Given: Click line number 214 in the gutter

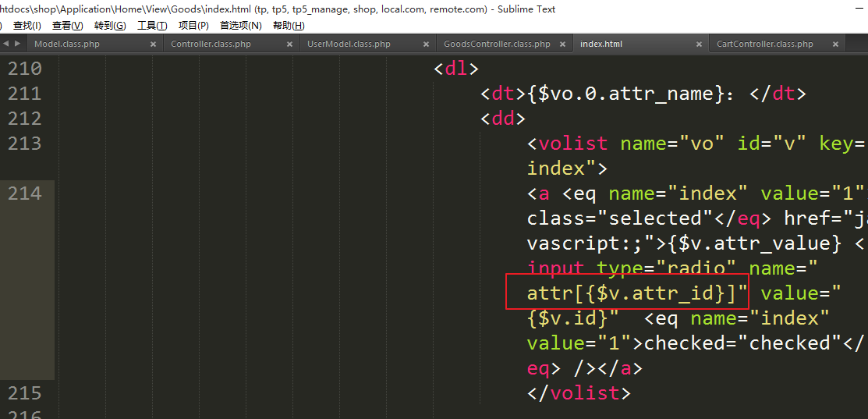Looking at the screenshot, I should click(25, 194).
